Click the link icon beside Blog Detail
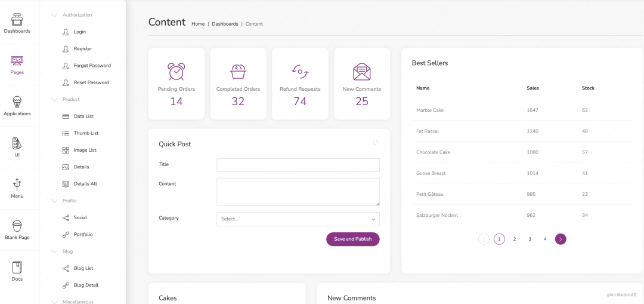Screen dimensions: 644x304 pos(66,285)
